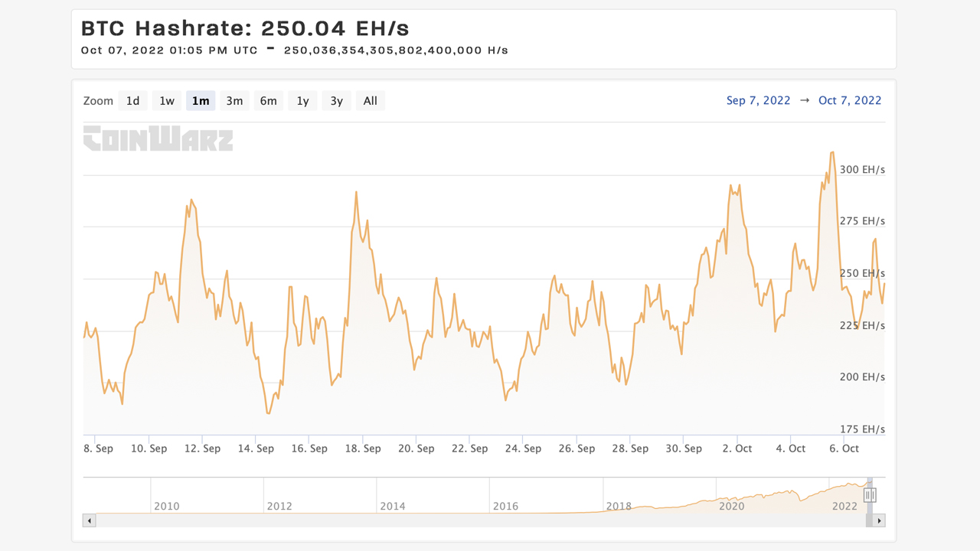This screenshot has height=551, width=980.
Task: Click the 8. Sep axis date
Action: pyautogui.click(x=98, y=448)
